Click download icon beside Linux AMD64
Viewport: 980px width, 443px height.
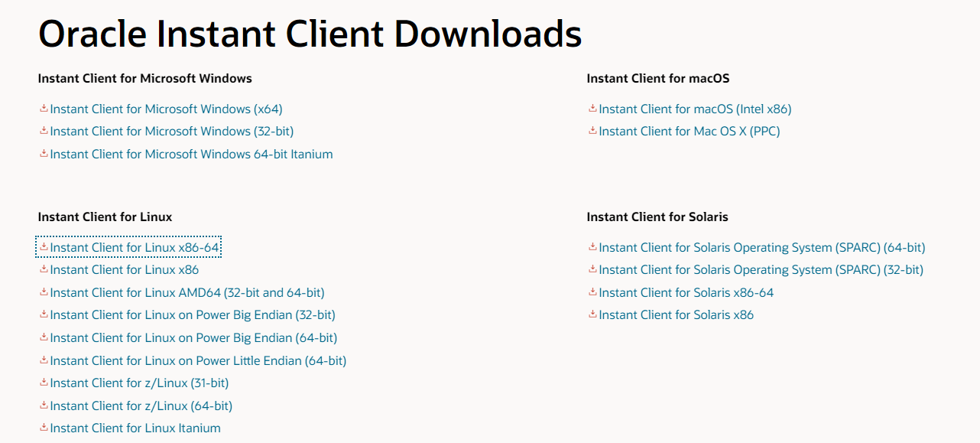[44, 292]
